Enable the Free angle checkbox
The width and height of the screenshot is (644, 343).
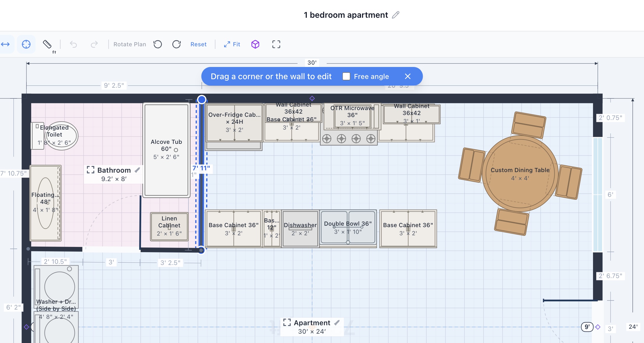[x=346, y=76]
